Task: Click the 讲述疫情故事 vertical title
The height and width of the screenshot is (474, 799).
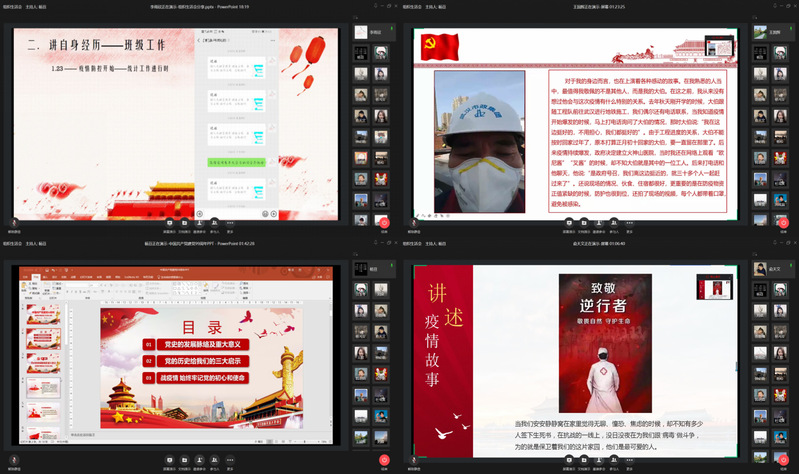Action: click(x=444, y=335)
